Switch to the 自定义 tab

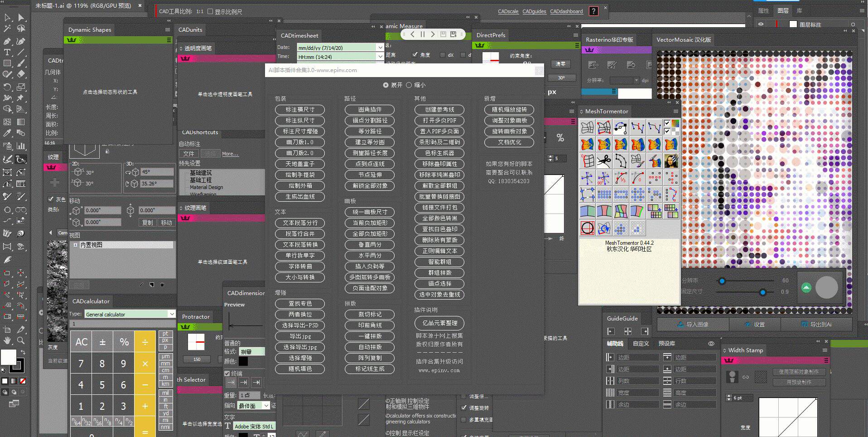[641, 344]
